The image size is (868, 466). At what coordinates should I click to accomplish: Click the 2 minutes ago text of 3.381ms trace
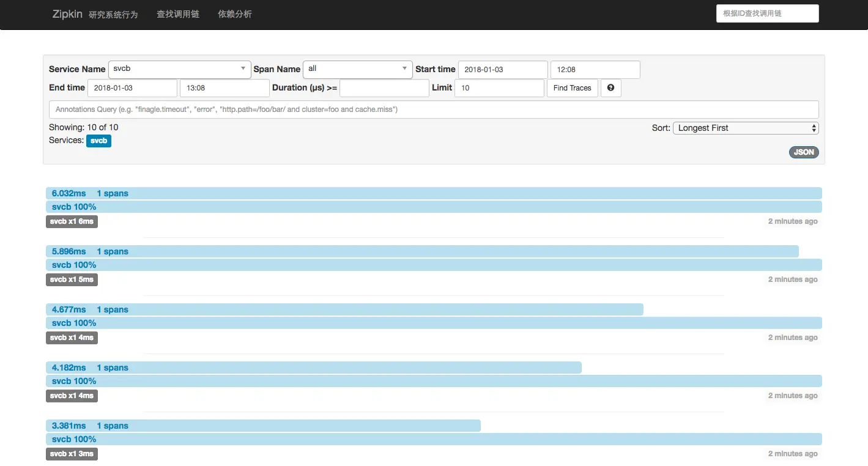793,454
